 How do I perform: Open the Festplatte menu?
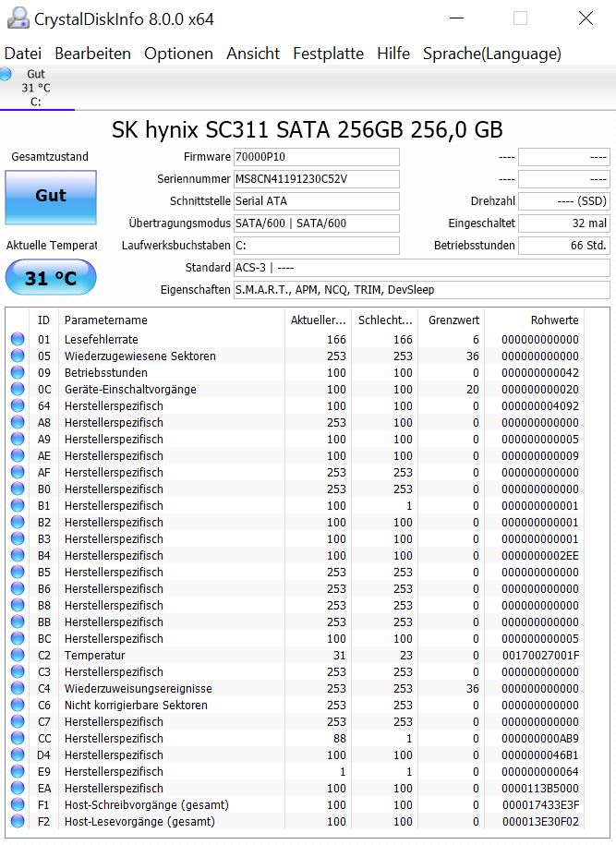click(328, 54)
